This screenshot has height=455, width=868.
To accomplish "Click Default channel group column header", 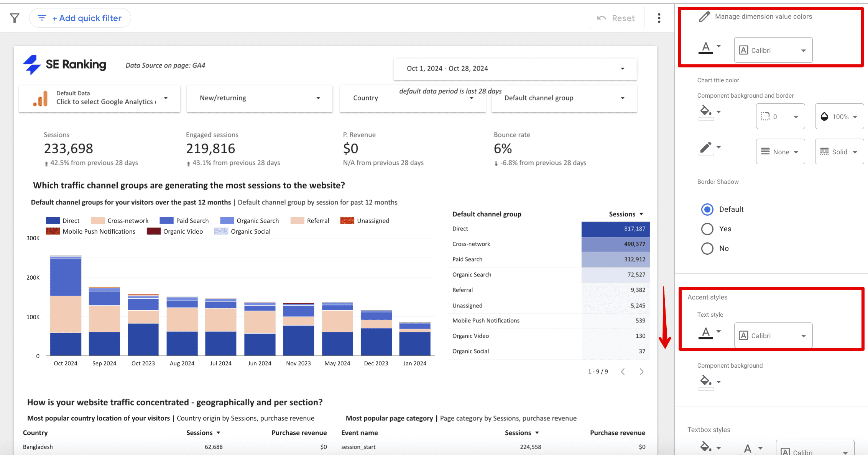I will 487,214.
